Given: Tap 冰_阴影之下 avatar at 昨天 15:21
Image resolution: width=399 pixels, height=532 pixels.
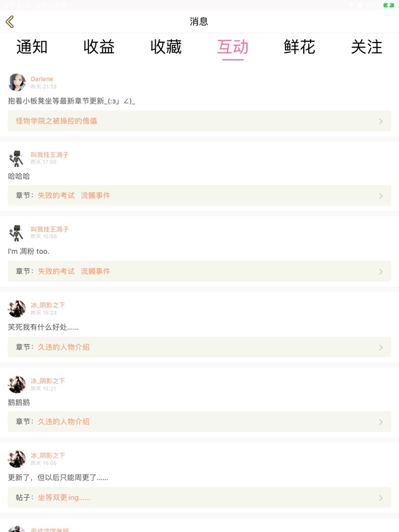Looking at the screenshot, I should point(17,384).
